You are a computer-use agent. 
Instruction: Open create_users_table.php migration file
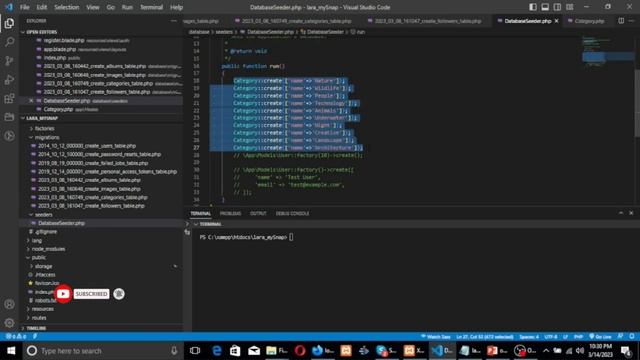(x=87, y=146)
